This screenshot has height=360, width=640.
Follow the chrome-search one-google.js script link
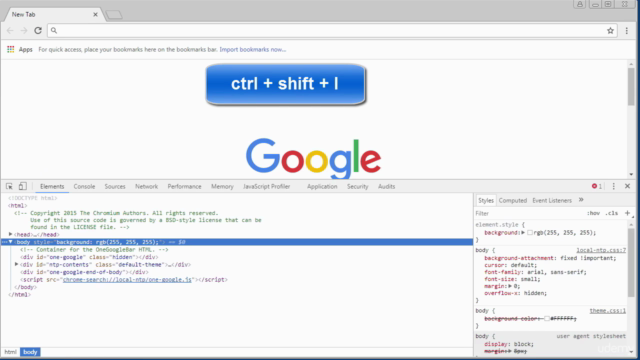(x=127, y=280)
